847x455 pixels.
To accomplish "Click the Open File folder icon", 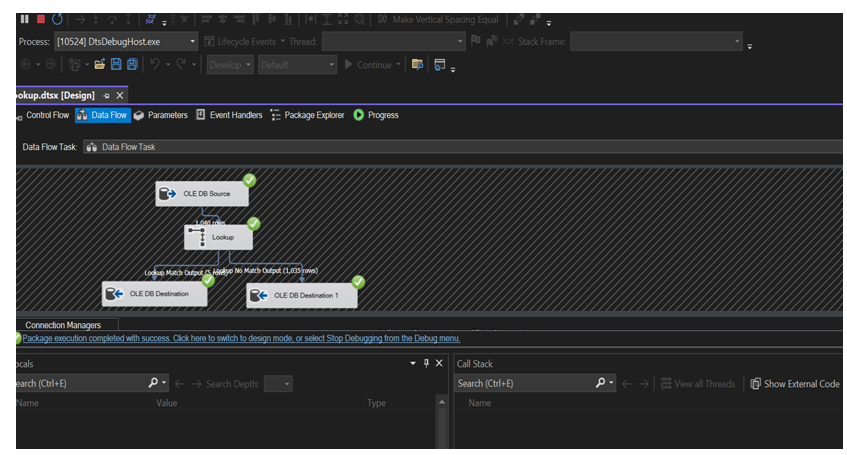I will click(100, 65).
